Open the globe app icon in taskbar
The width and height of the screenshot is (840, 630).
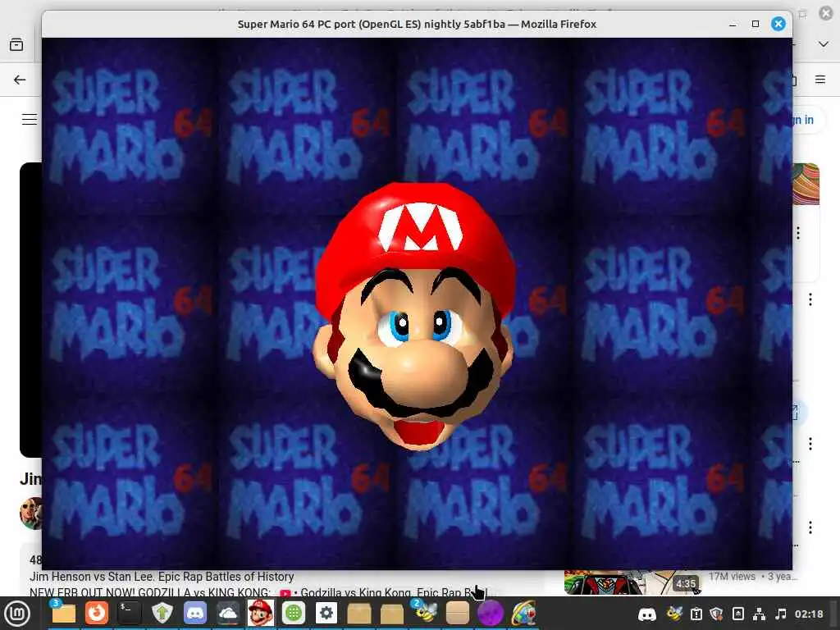click(x=523, y=613)
